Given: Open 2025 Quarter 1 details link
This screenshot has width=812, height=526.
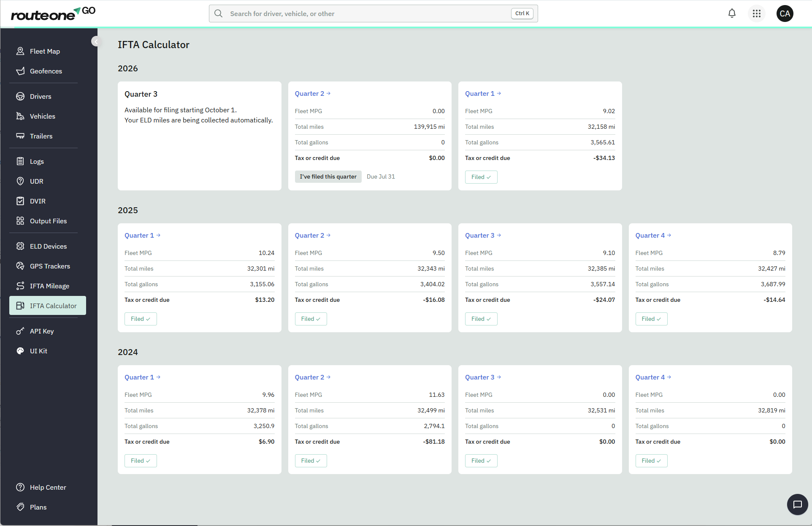Looking at the screenshot, I should (x=142, y=235).
